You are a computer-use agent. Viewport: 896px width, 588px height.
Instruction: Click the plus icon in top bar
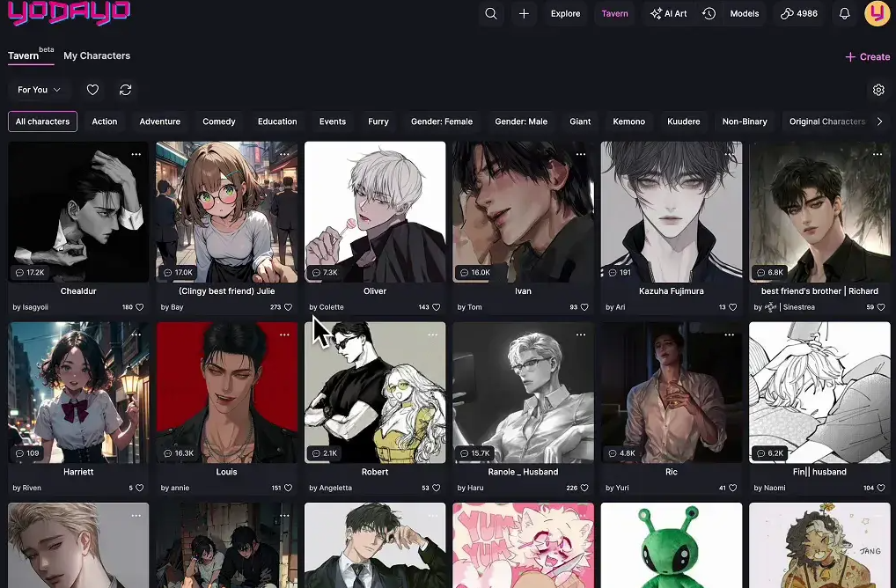click(x=524, y=13)
